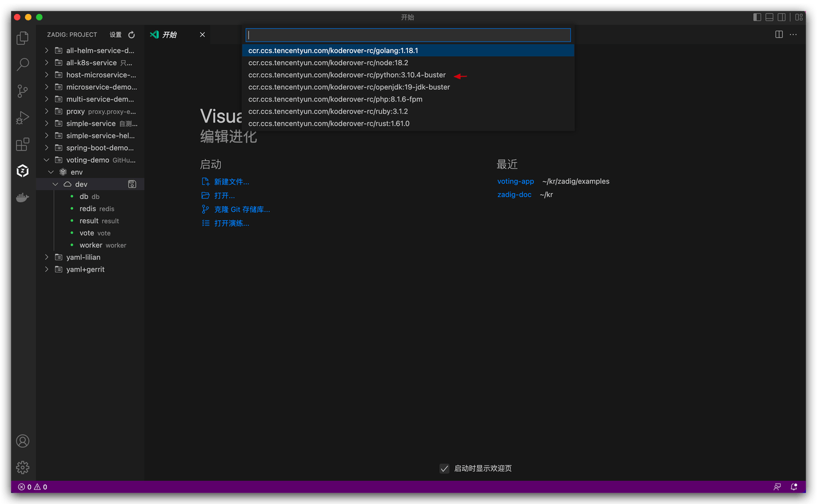Open the Docker view in the activity bar
The width and height of the screenshot is (817, 504).
[22, 197]
